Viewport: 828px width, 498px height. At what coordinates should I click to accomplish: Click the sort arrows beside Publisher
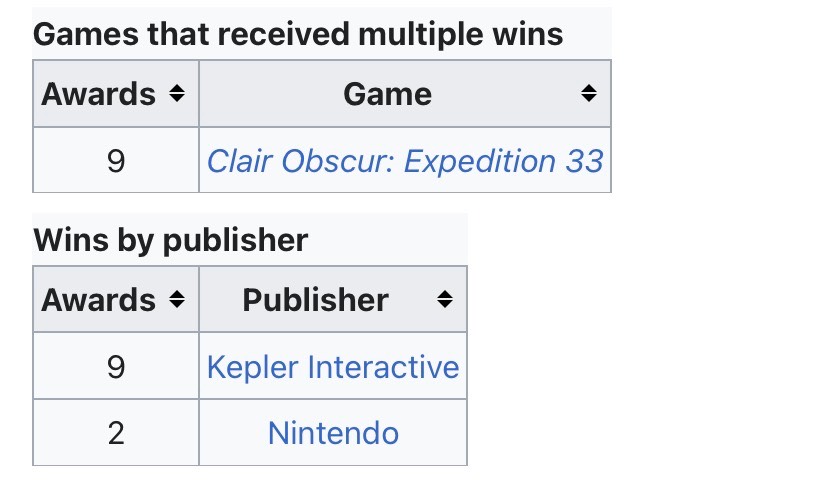pyautogui.click(x=445, y=300)
